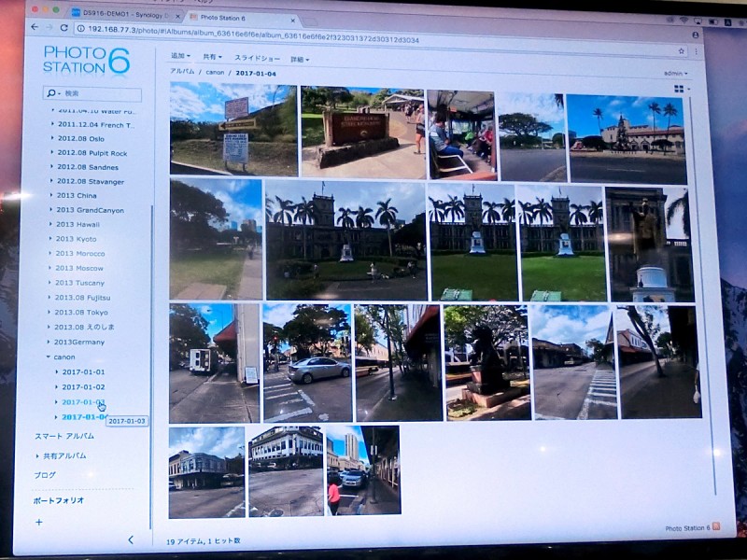Click the sidebar album list scrollbar
This screenshot has height=560, width=747.
(x=151, y=367)
